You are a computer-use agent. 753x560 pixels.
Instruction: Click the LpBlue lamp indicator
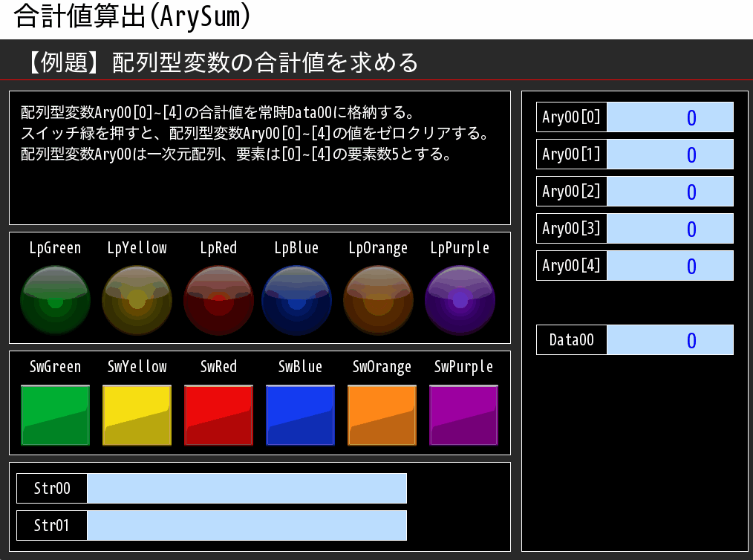click(297, 299)
